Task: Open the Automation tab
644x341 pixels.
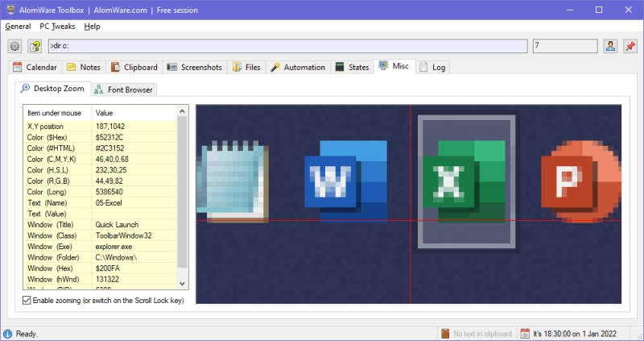Action: pos(298,67)
